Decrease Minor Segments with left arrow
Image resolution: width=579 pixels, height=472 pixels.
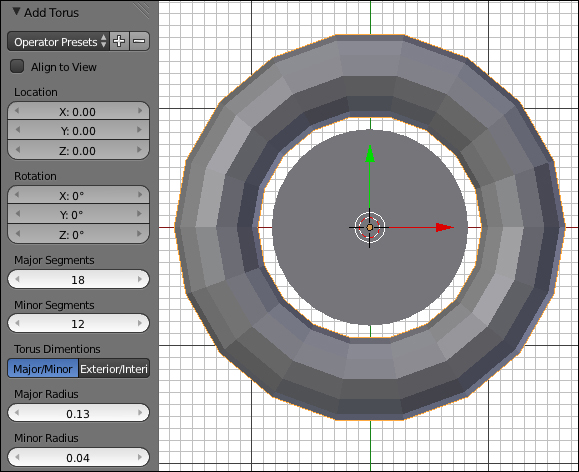17,324
